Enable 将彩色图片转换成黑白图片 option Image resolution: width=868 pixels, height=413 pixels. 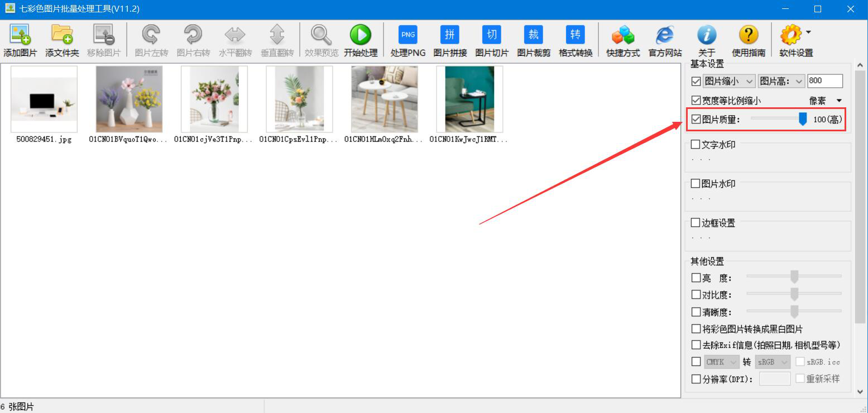pos(696,329)
